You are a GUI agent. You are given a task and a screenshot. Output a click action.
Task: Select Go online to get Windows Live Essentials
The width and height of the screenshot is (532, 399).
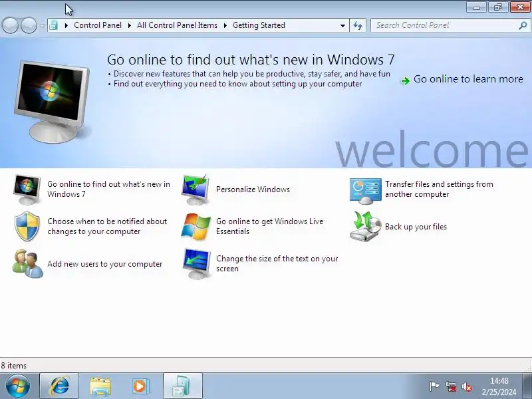(269, 226)
